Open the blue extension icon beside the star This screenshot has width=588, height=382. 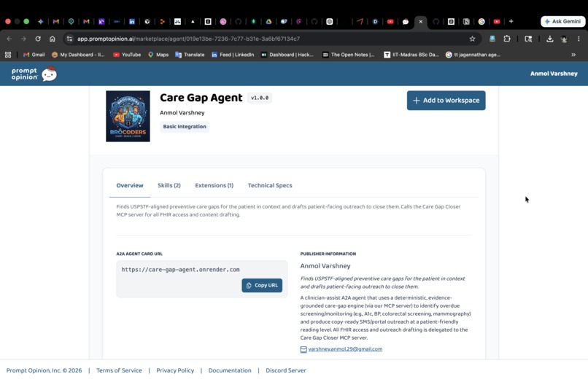pyautogui.click(x=492, y=39)
